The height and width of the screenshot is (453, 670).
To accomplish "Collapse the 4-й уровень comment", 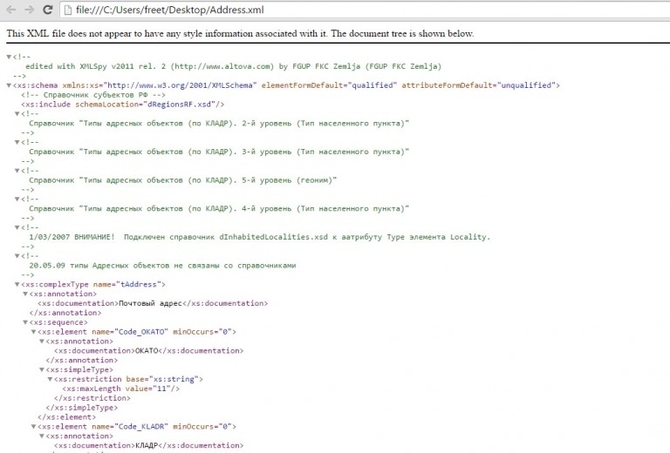I will coord(17,199).
